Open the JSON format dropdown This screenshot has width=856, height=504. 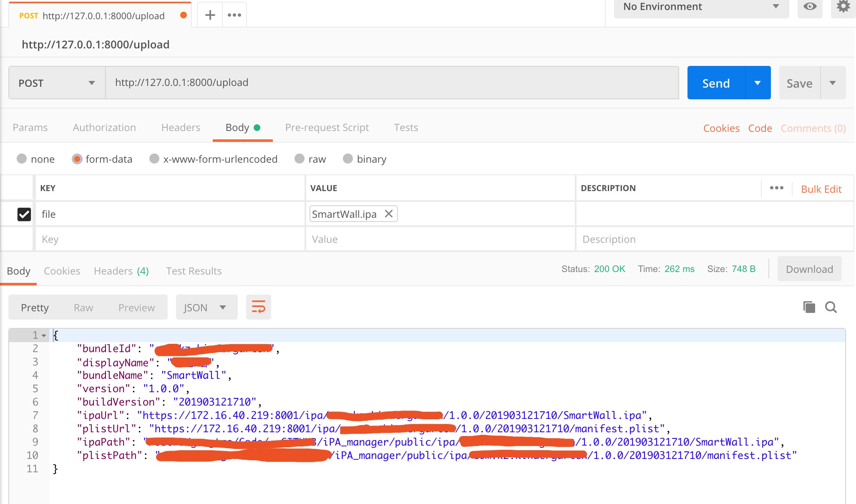pos(206,307)
